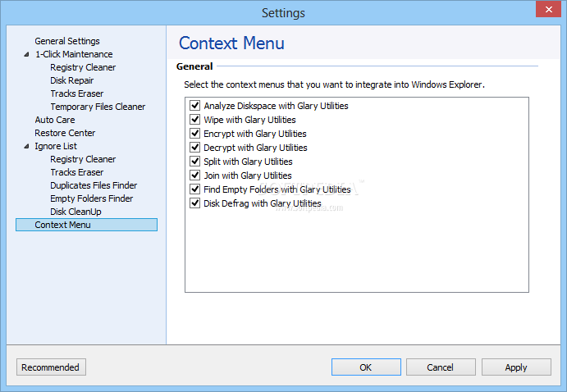The image size is (567, 392).
Task: Uncheck Join with Glary Utilities
Action: [195, 175]
